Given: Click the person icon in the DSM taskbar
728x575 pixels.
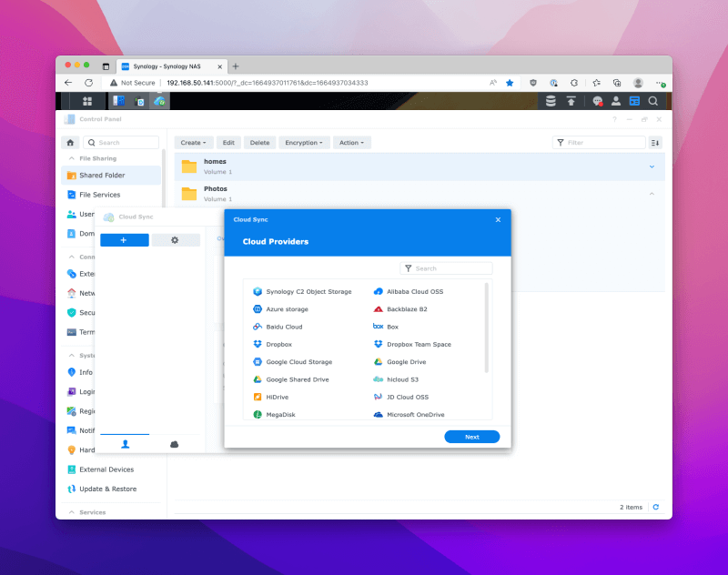Looking at the screenshot, I should coord(617,101).
